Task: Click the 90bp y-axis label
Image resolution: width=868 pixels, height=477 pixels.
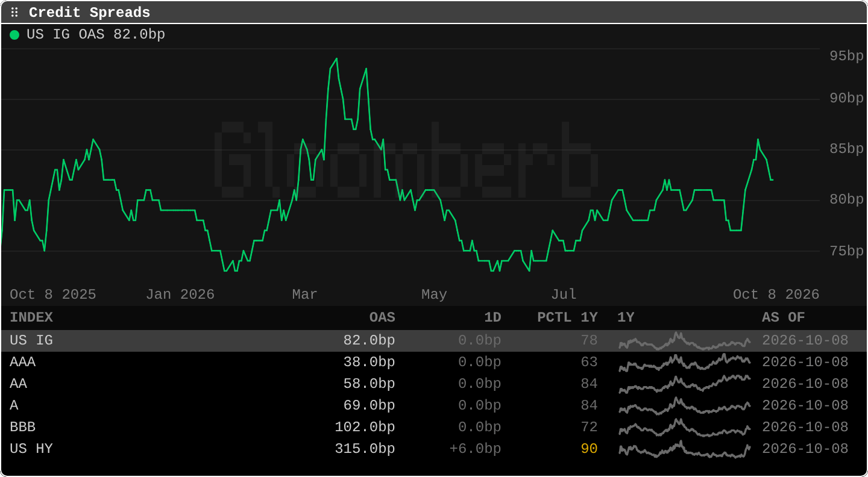Action: pos(846,98)
